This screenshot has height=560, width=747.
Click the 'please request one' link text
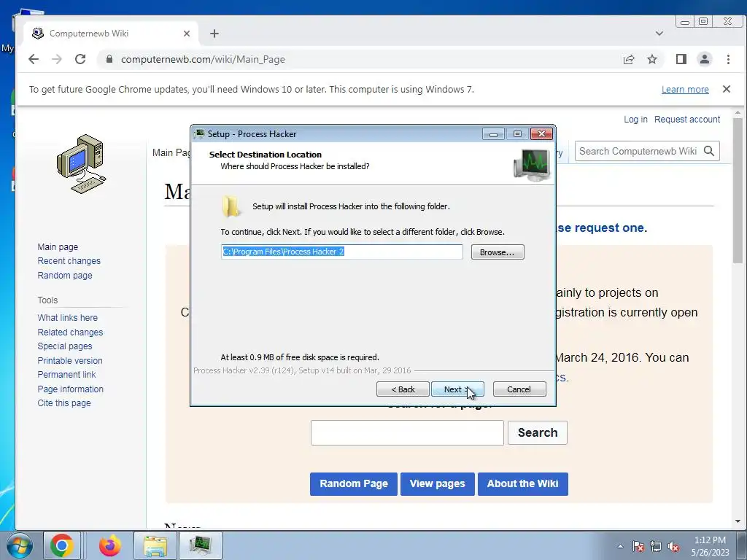pos(602,227)
